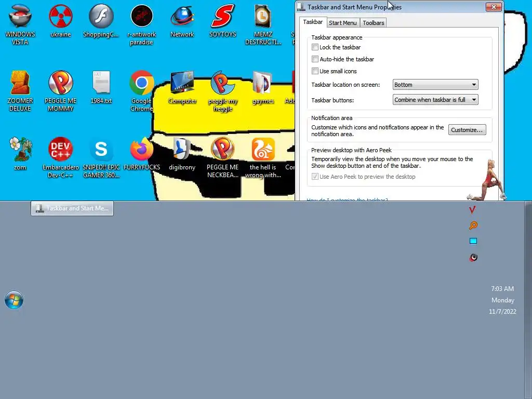The image size is (532, 399).
Task: Click the SNIPED!! EPIC GAMER 360 Skype icon
Action: click(x=101, y=157)
